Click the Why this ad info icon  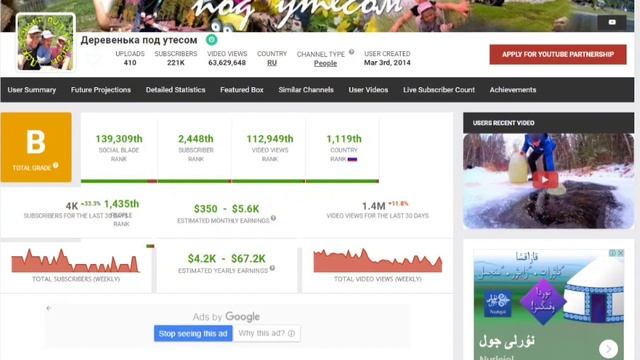click(291, 333)
